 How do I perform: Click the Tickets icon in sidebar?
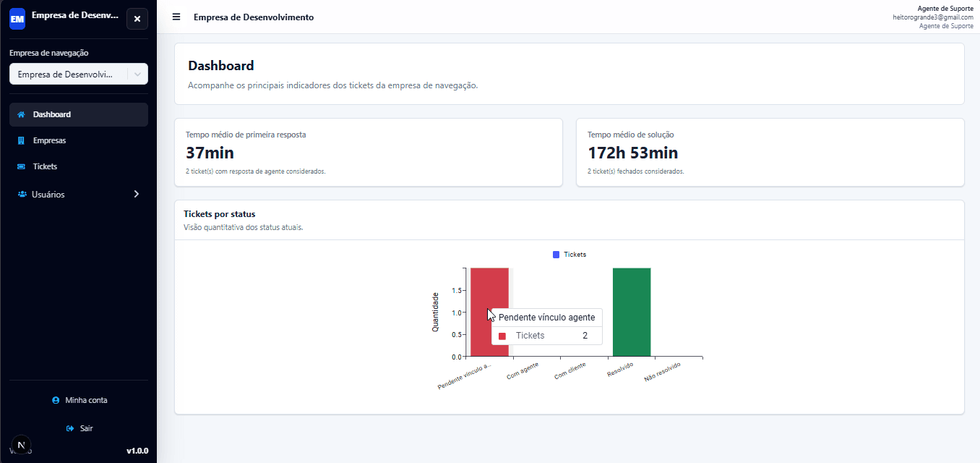pos(21,166)
